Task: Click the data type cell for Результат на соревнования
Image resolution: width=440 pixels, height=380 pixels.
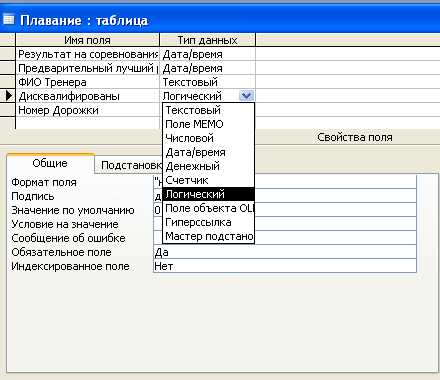Action: (208, 54)
